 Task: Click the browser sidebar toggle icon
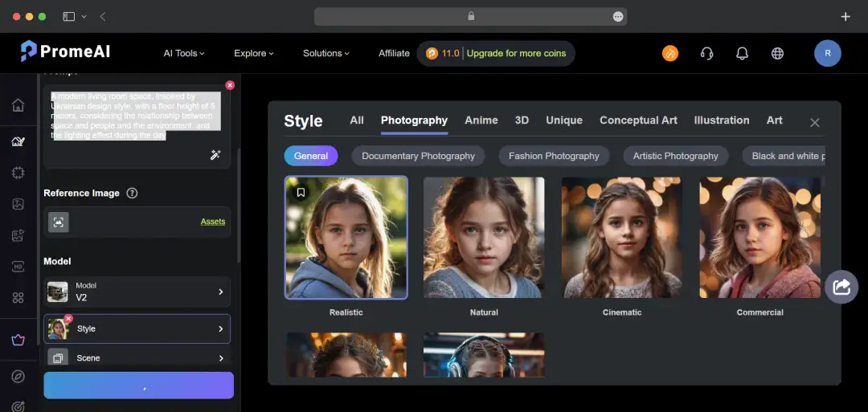[68, 17]
